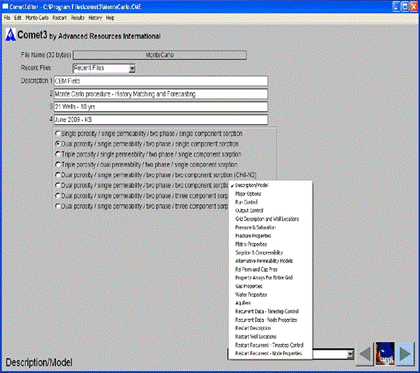Click the File Name field showing MonteCarlo
Screen dimensions: 420x373
pyautogui.click(x=160, y=55)
